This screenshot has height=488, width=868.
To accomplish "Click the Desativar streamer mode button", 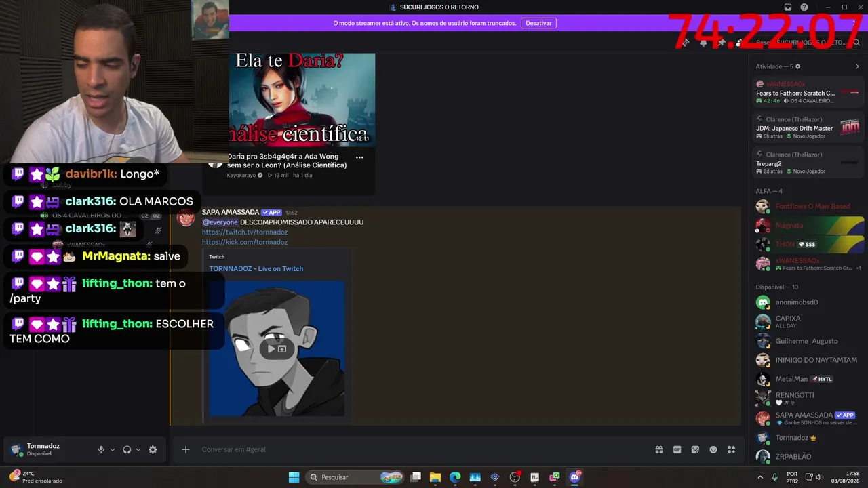I will [538, 23].
